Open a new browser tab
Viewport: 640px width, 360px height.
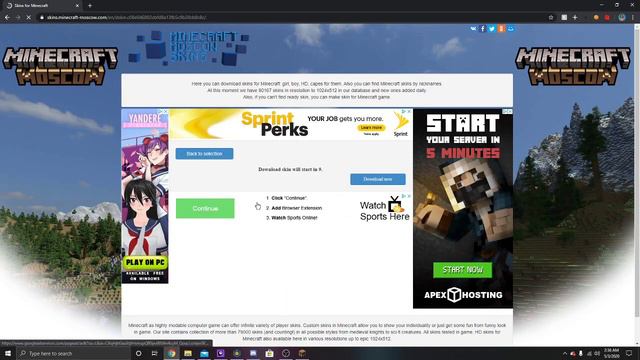pos(90,6)
